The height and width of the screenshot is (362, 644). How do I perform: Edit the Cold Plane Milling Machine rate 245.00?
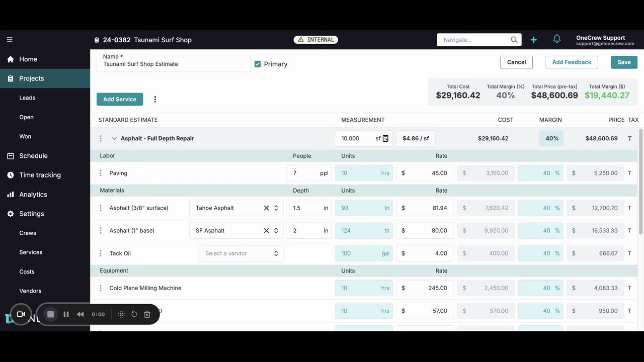(x=425, y=288)
